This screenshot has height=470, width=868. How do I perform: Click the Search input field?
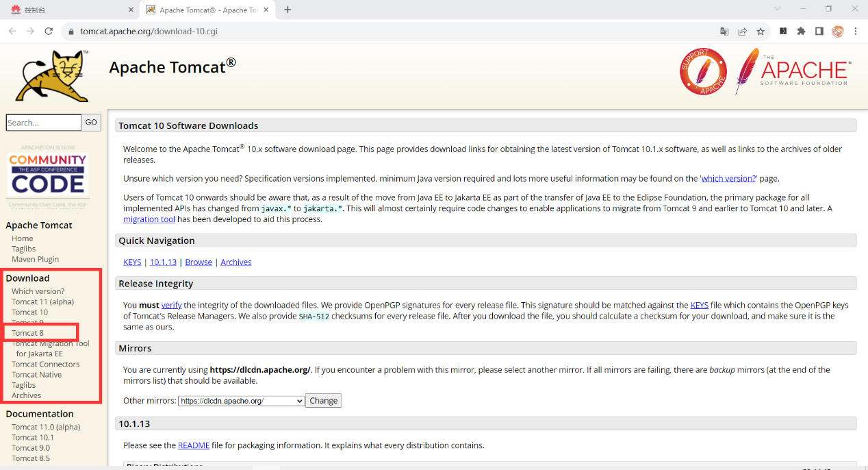pos(44,123)
